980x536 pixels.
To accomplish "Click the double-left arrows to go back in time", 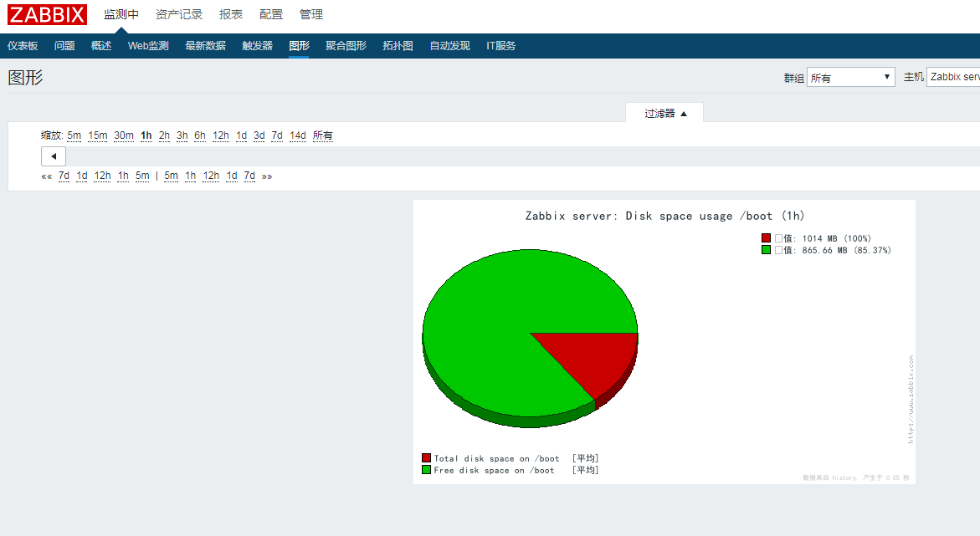I will [46, 176].
